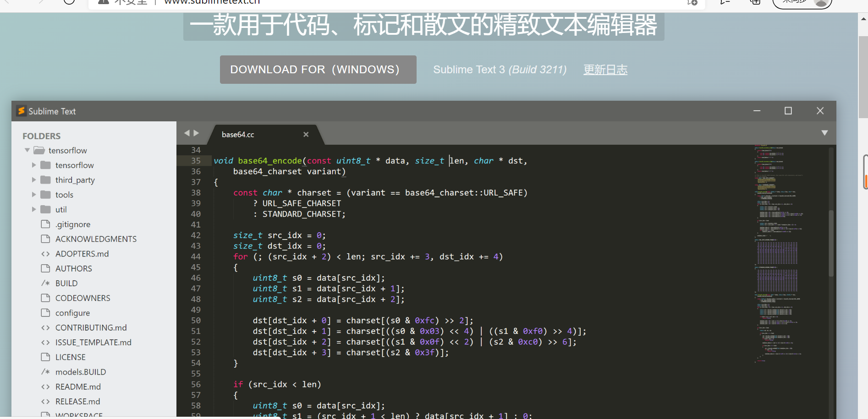
Task: Click the DOWNLOAD FOR (WINDOWS) button
Action: [318, 70]
